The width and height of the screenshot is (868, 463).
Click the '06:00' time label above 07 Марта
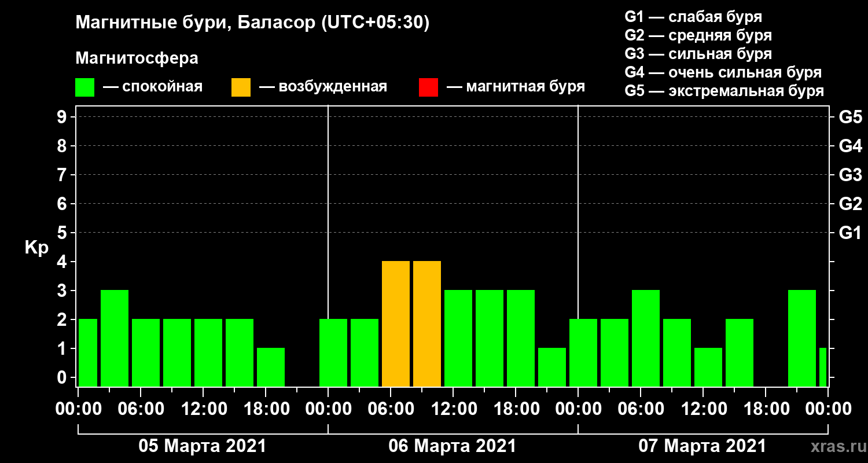coord(641,409)
